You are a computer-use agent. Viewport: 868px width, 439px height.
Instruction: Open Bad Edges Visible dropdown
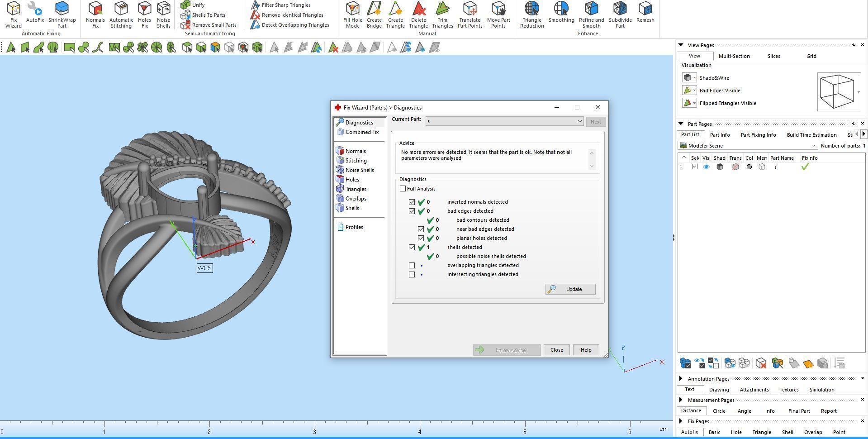pos(694,91)
